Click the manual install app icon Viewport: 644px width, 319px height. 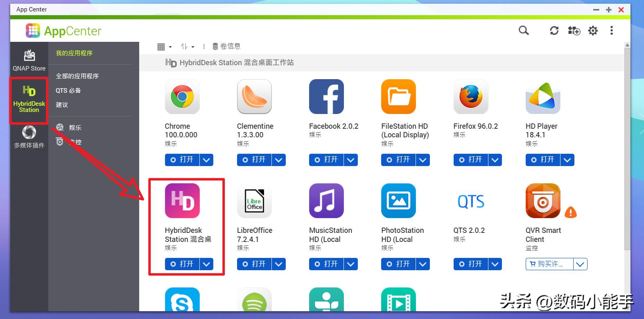click(574, 30)
